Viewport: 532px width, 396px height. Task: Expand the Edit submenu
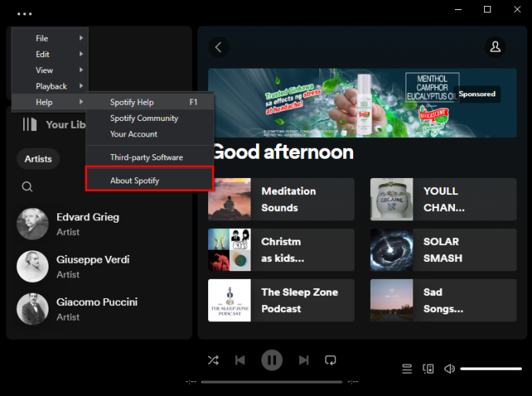[x=50, y=54]
